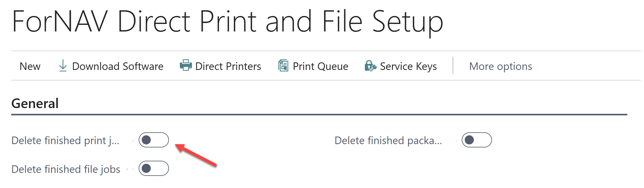This screenshot has height=188, width=644.
Task: Turn on the Delete finished packages switch
Action: click(477, 140)
